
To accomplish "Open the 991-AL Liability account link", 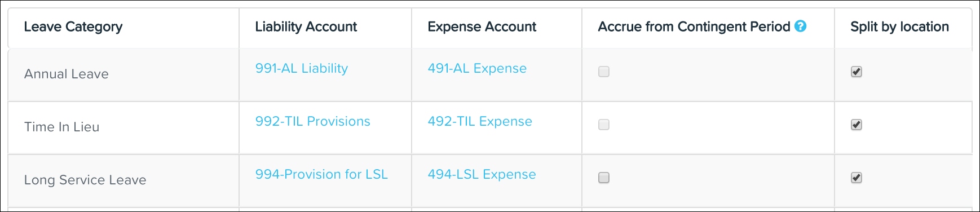I will 302,68.
